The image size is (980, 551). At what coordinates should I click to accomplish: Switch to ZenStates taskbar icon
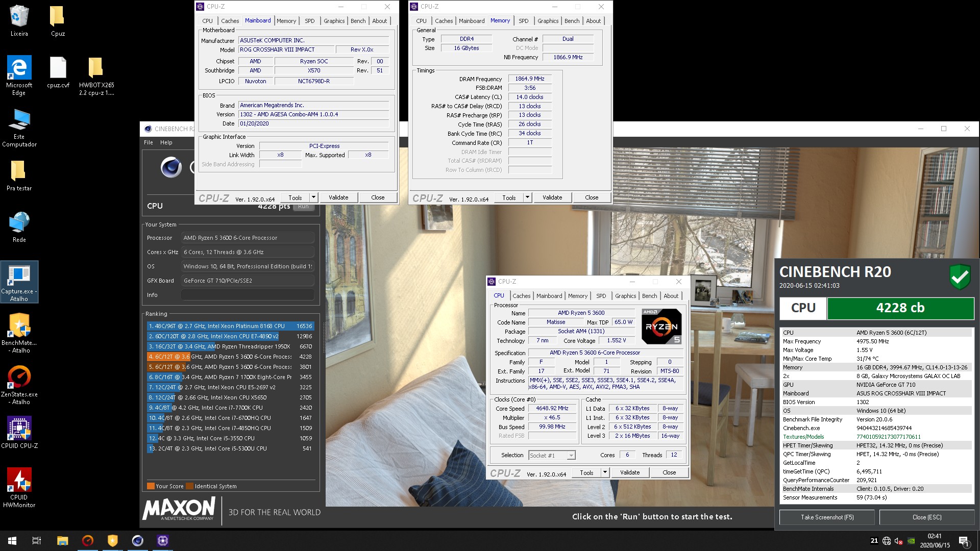[x=88, y=541]
